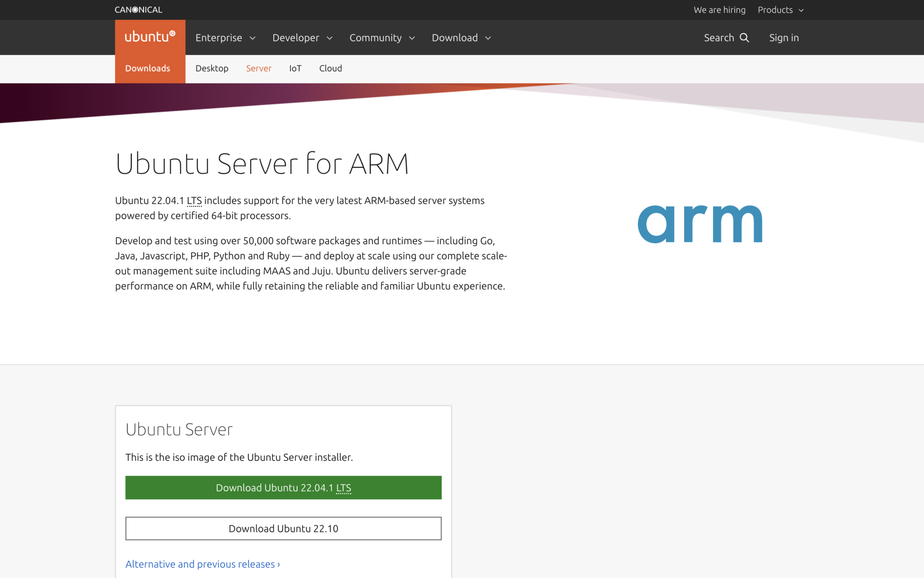Click the orange Downloads section label
The height and width of the screenshot is (578, 924).
click(148, 69)
